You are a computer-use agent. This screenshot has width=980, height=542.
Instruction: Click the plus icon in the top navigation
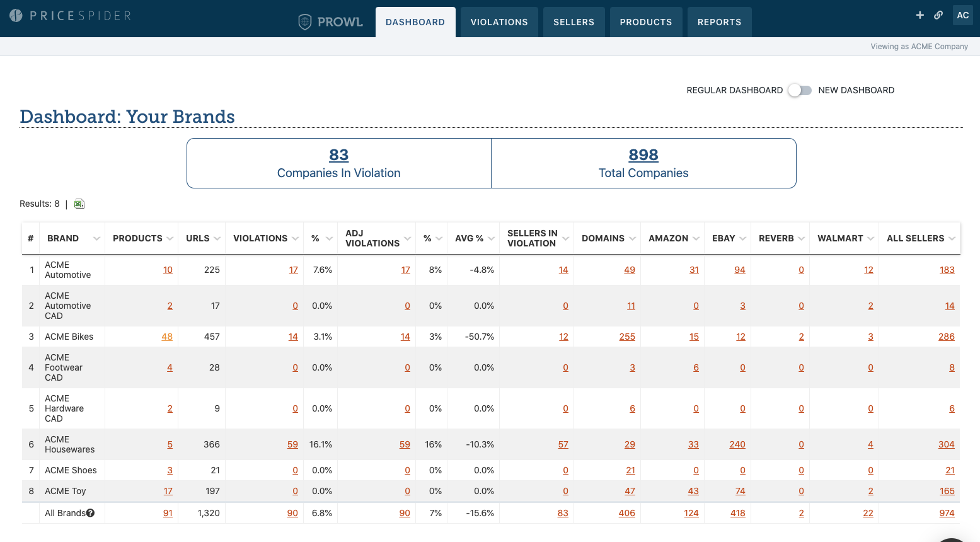tap(919, 14)
